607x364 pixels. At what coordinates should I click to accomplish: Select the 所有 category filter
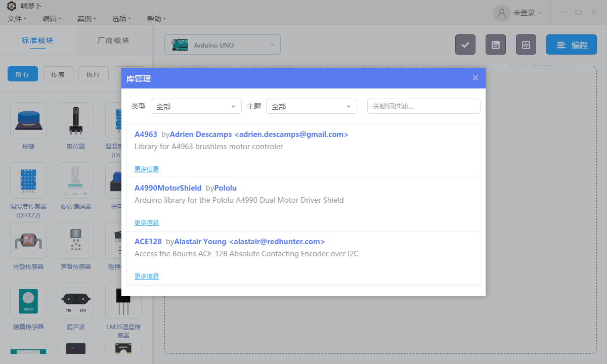(23, 74)
